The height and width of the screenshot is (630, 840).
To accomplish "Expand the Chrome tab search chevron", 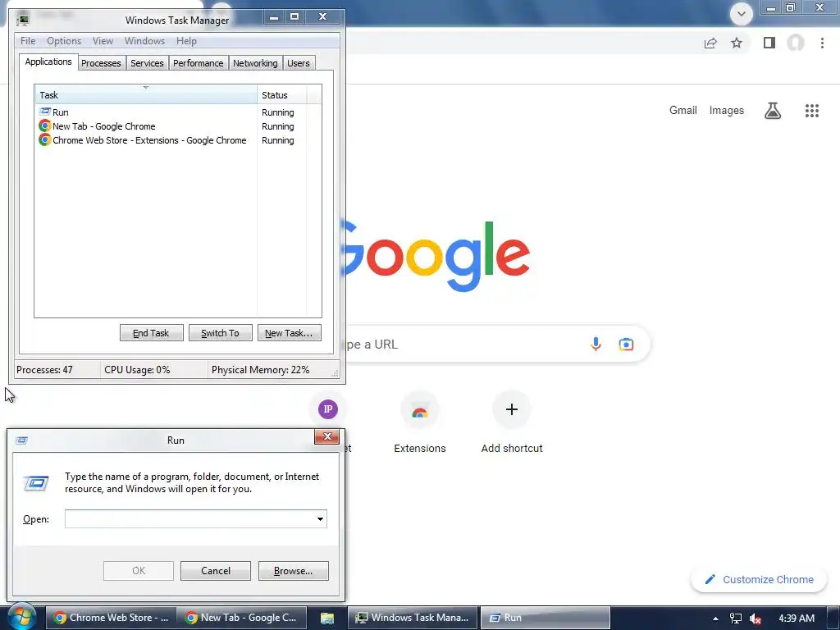I will click(742, 14).
